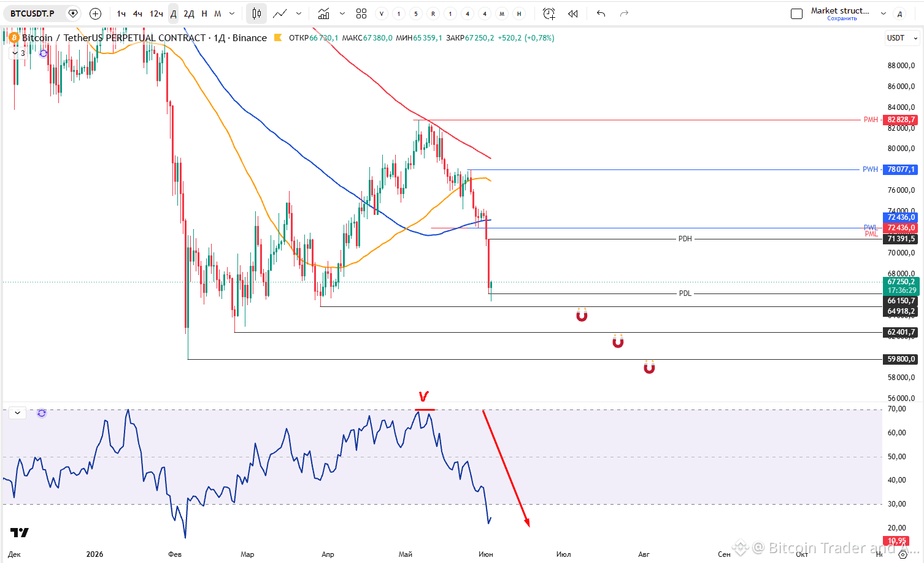Open the BTCUSDT.P symbol search
Viewport: 924px width, 563px height.
coord(33,14)
